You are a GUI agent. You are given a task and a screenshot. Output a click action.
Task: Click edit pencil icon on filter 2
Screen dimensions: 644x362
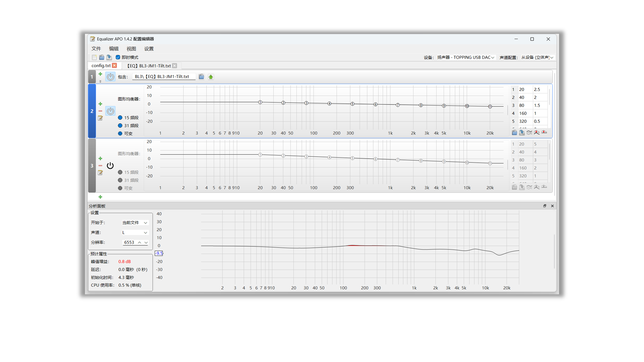(100, 118)
